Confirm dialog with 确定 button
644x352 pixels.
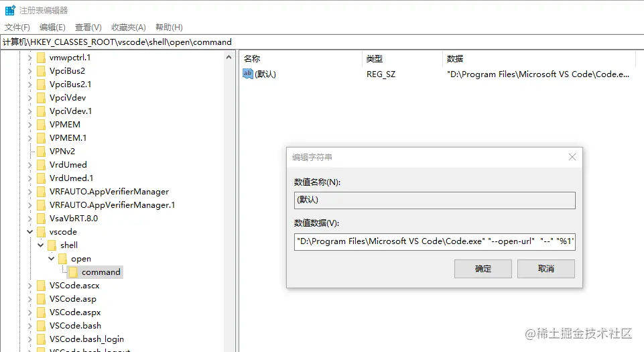coord(483,269)
